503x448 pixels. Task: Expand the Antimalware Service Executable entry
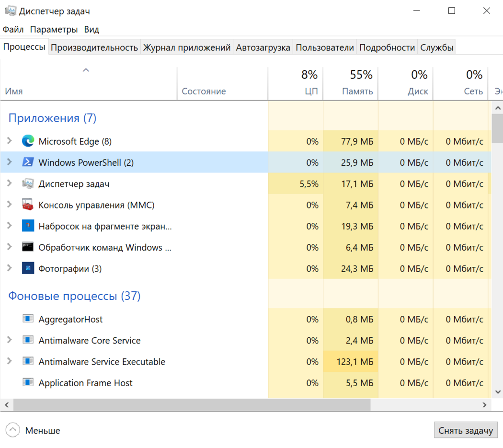9,362
